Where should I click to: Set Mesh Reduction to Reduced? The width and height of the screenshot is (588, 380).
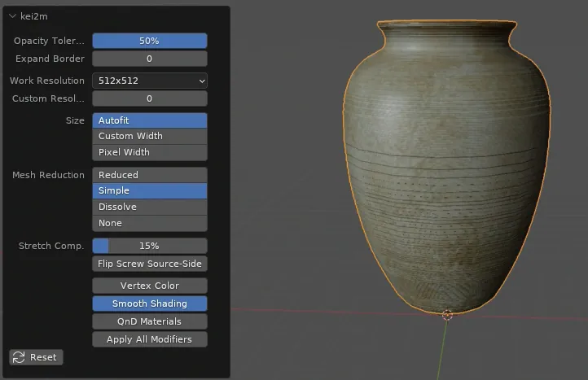click(150, 175)
